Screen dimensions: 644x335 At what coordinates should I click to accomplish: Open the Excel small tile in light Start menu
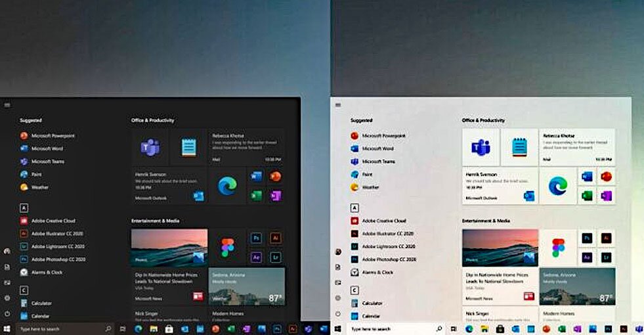coord(587,196)
